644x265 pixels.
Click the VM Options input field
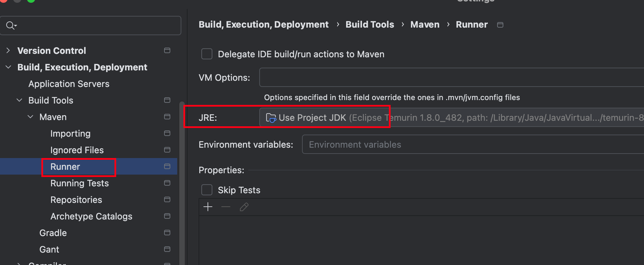[x=452, y=77]
